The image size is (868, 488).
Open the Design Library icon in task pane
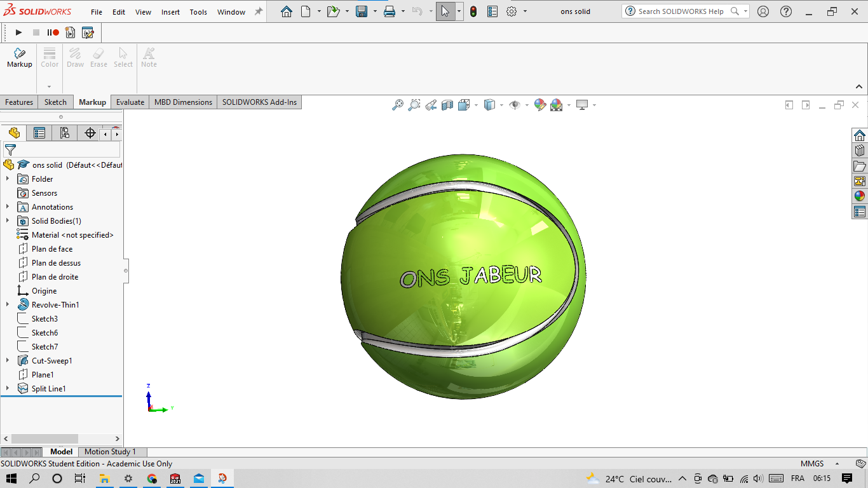click(860, 151)
